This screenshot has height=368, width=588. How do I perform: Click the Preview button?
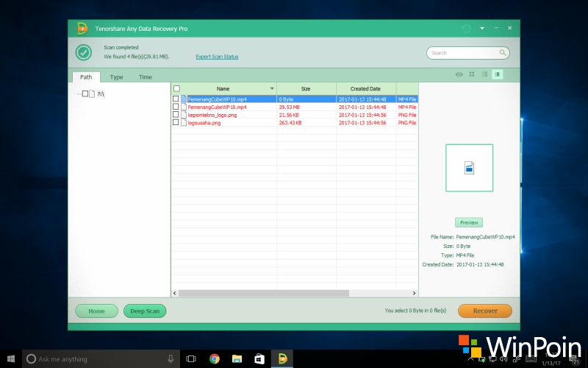[x=469, y=222]
